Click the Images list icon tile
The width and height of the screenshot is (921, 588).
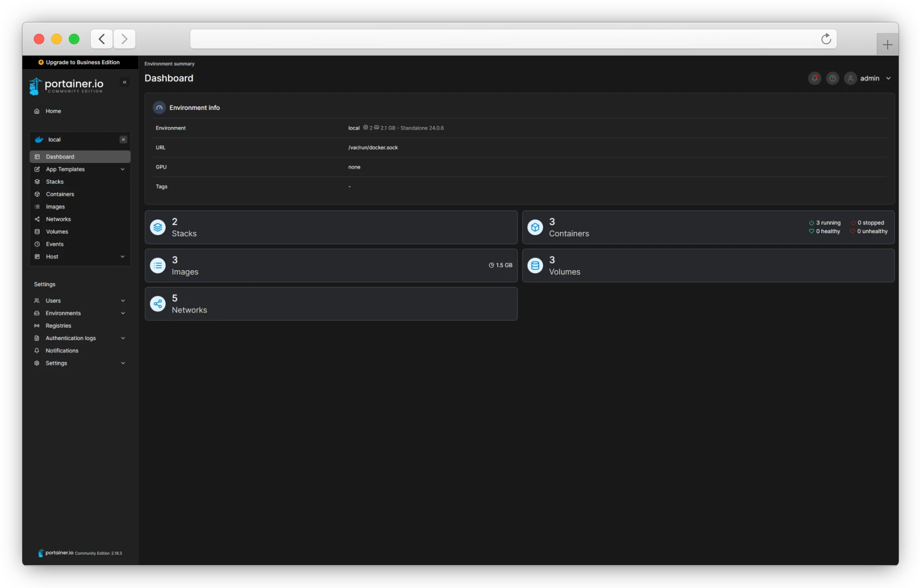(158, 266)
